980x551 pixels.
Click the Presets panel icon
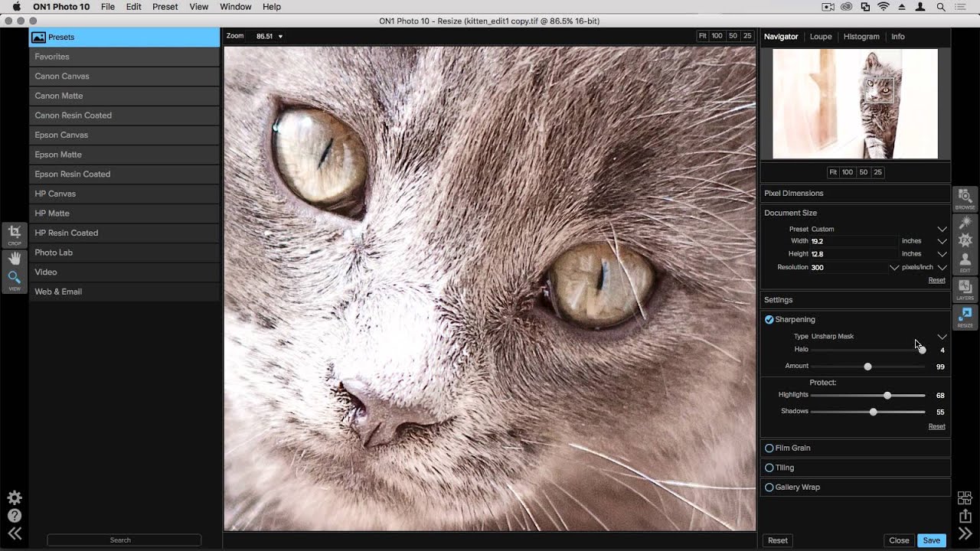click(x=38, y=37)
